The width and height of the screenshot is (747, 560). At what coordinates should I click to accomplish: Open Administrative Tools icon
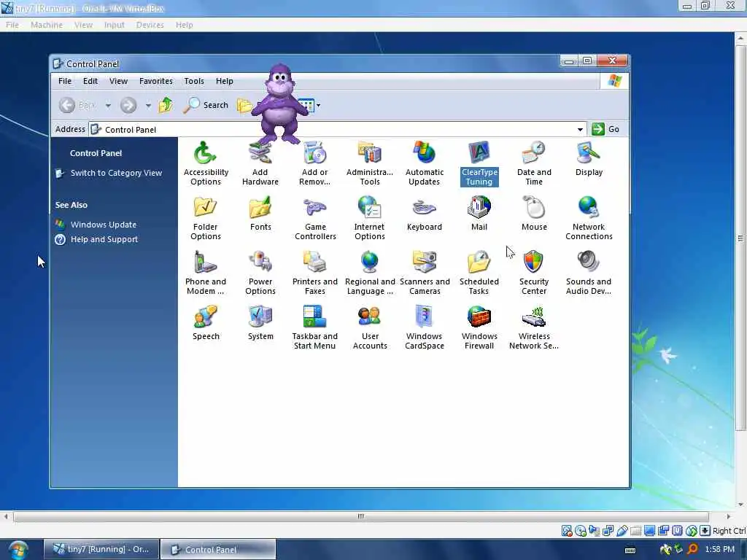(x=370, y=163)
